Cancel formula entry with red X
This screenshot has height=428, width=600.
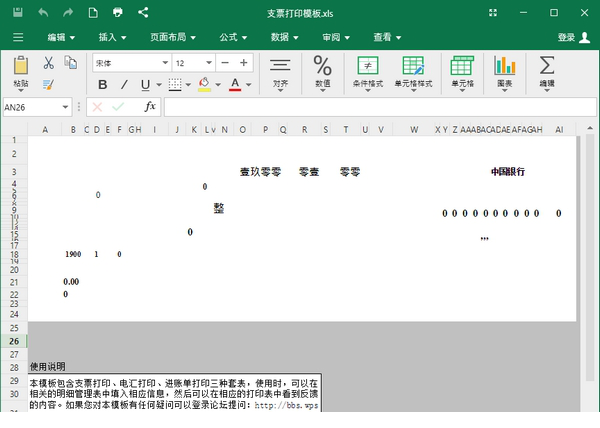pyautogui.click(x=97, y=107)
